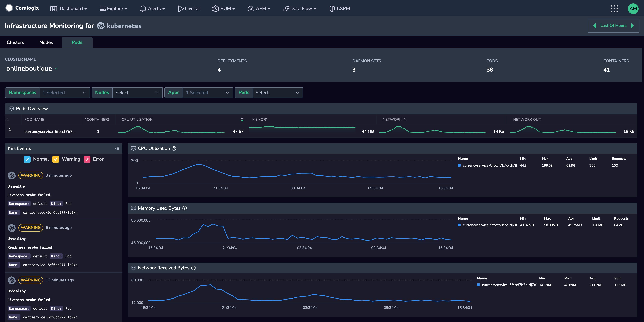644x322 pixels.
Task: Click the Memory Used Bytes panel icon
Action: pyautogui.click(x=133, y=208)
